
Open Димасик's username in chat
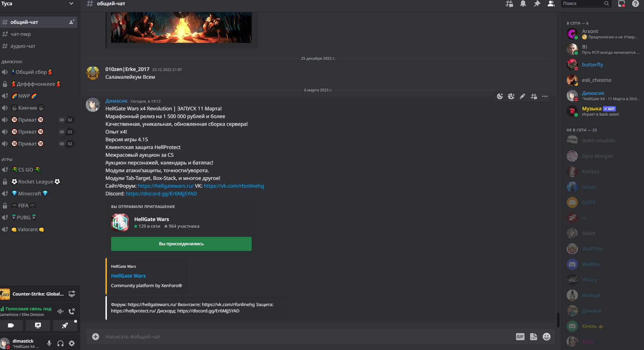116,101
